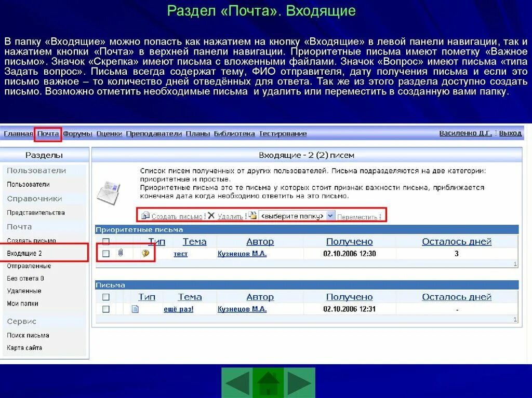Click the Разделы sidebar header
The image size is (532, 398).
click(44, 155)
